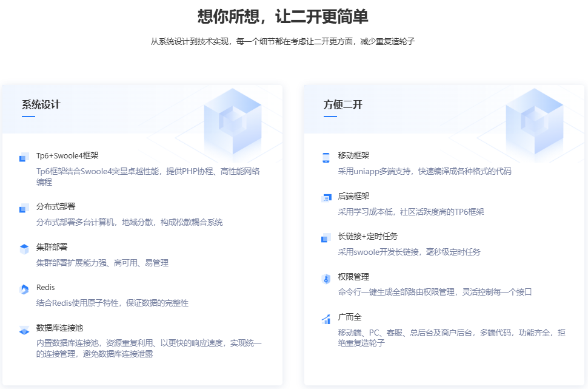Viewport: 588px width, 389px height.
Task: Select the 方便二开 card heading
Action: pos(343,104)
